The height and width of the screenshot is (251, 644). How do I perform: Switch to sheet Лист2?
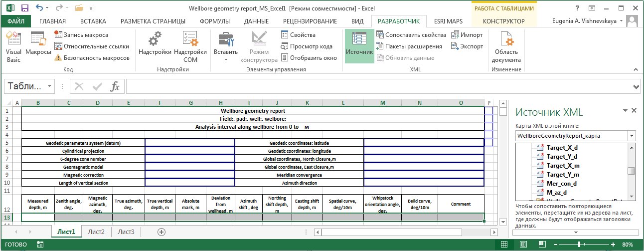pos(96,232)
